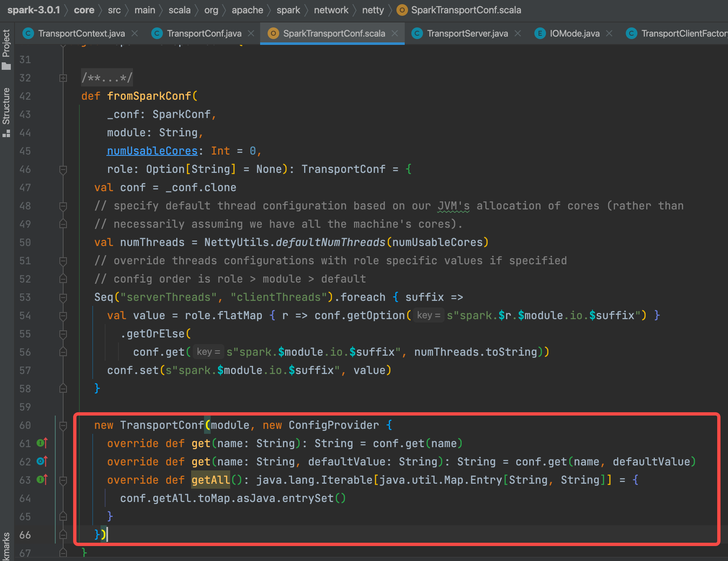Click the class icon on TransportServer.java tab
This screenshot has height=561, width=728.
(x=417, y=33)
